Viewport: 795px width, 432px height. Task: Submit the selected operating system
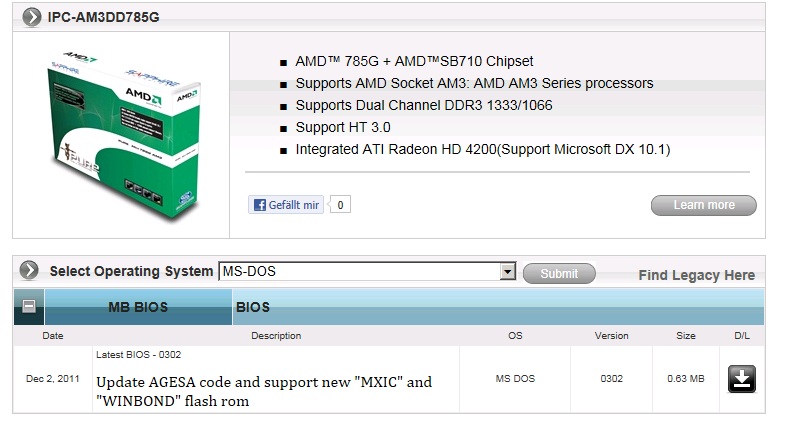[559, 273]
